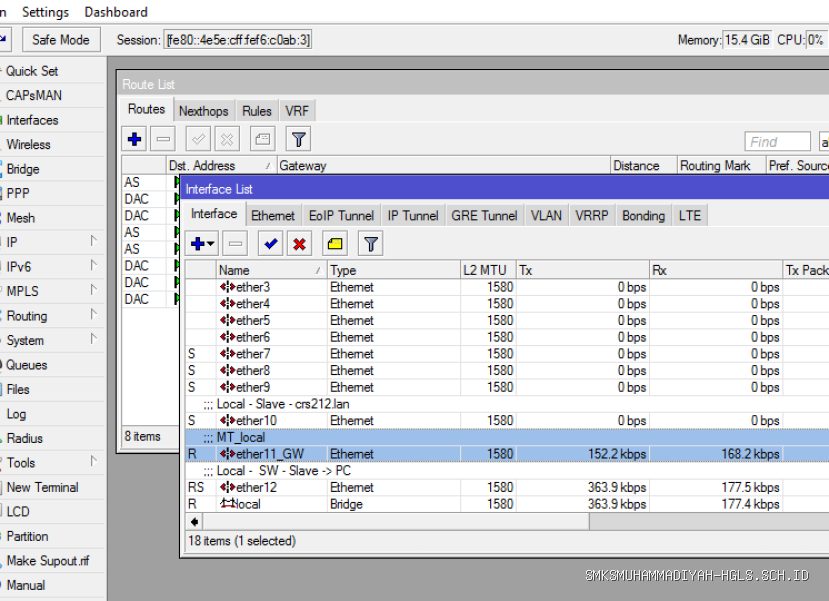This screenshot has width=829, height=601.
Task: Switch to the EoIP Tunnel tab
Action: pyautogui.click(x=342, y=216)
